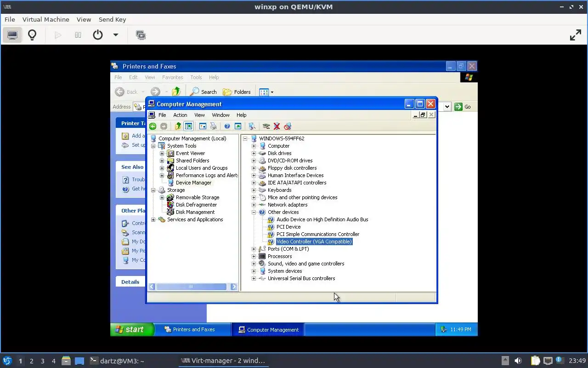The image size is (588, 368).
Task: Click the green Back arrow in Computer Management
Action: pyautogui.click(x=153, y=126)
